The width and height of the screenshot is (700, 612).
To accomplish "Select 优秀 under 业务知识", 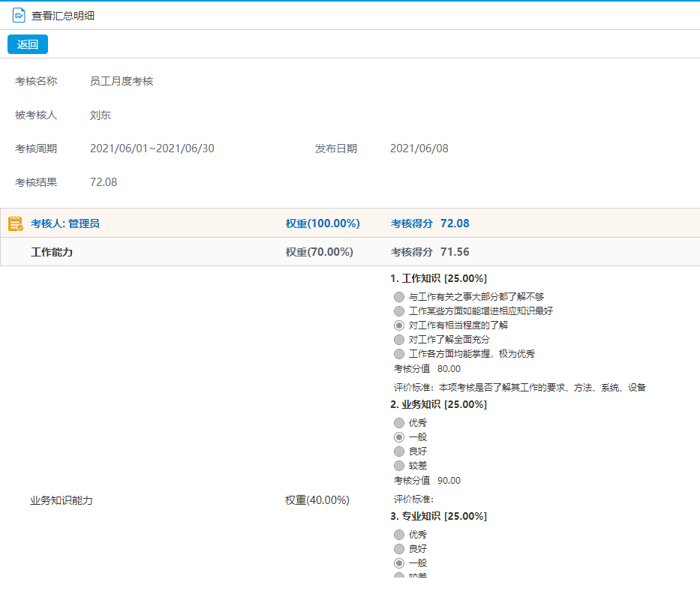I will (399, 423).
